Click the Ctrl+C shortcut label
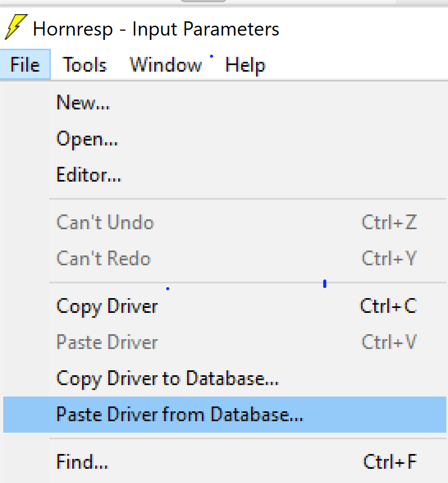Screen dimensions: 448x483 [388, 306]
